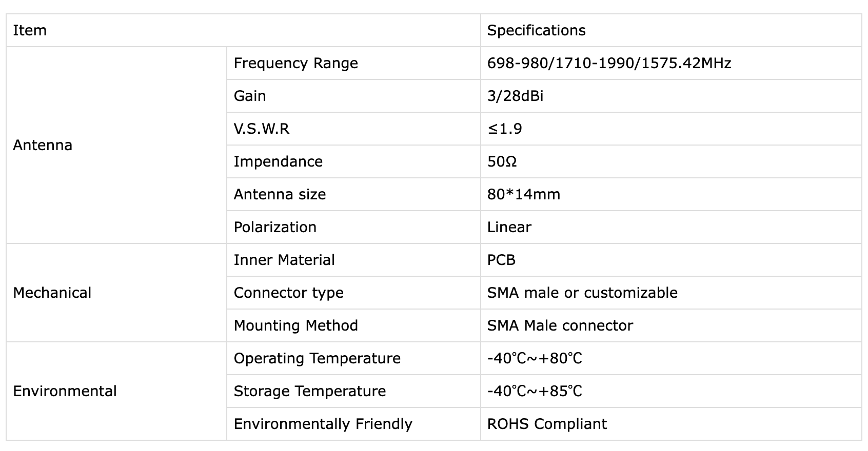The image size is (868, 451).
Task: Click the V.S.W.R label
Action: pyautogui.click(x=262, y=129)
